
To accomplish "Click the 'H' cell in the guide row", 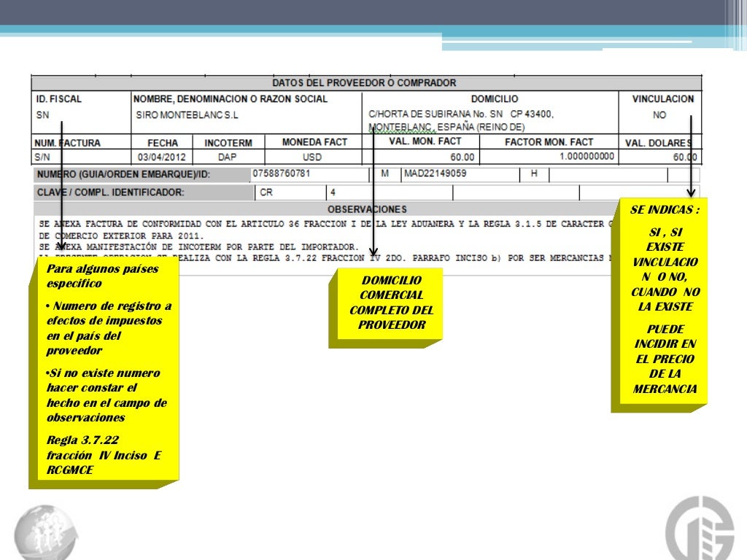I will (534, 174).
